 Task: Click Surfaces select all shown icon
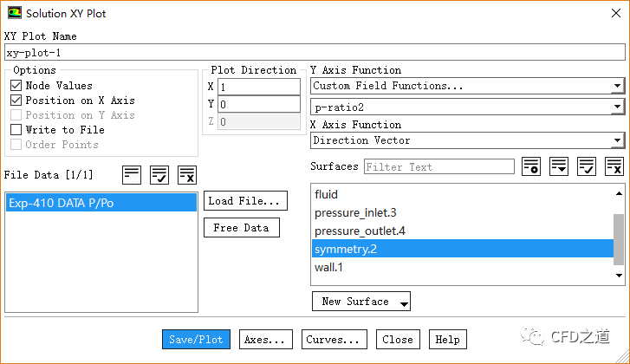(x=587, y=166)
